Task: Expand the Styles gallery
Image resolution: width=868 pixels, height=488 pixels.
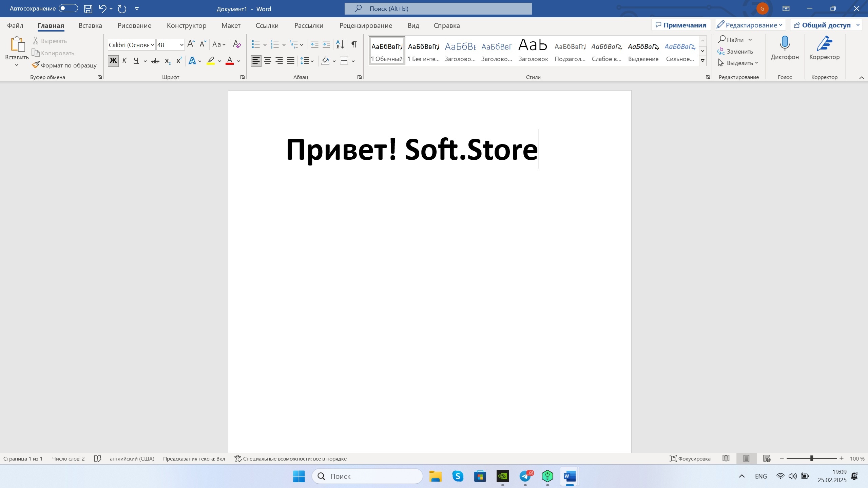Action: 703,61
